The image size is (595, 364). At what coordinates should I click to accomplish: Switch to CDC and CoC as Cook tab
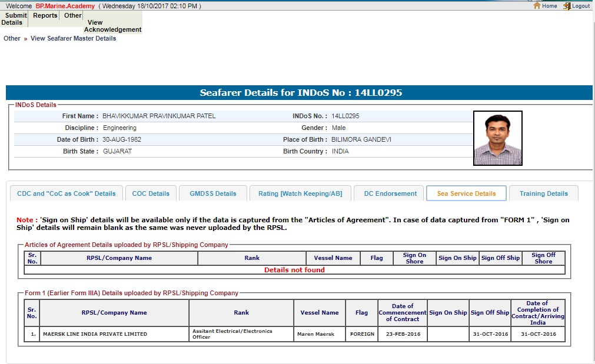[67, 193]
